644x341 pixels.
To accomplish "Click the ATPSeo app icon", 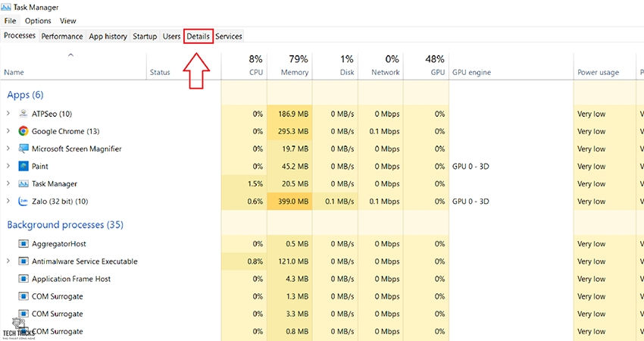I will pos(23,114).
